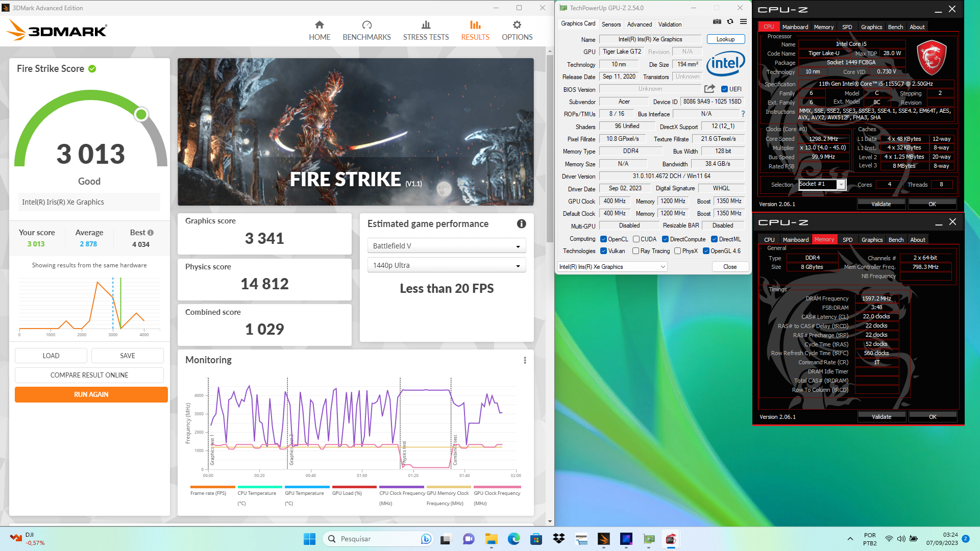Open the STRESS TESTS section in 3DMark

click(x=426, y=31)
